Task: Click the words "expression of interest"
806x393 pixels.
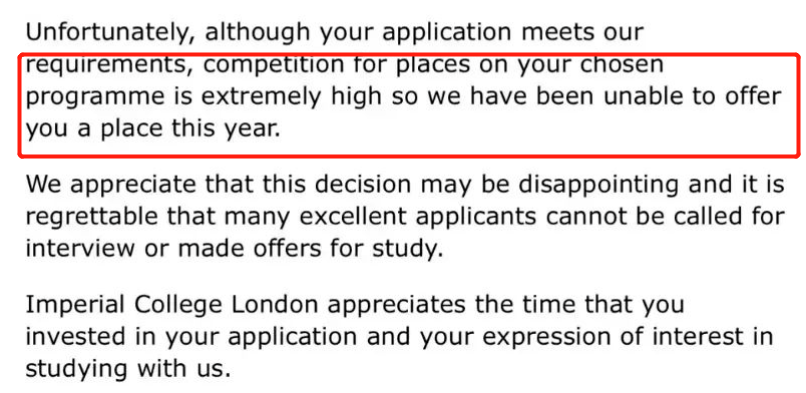Action: pyautogui.click(x=633, y=337)
